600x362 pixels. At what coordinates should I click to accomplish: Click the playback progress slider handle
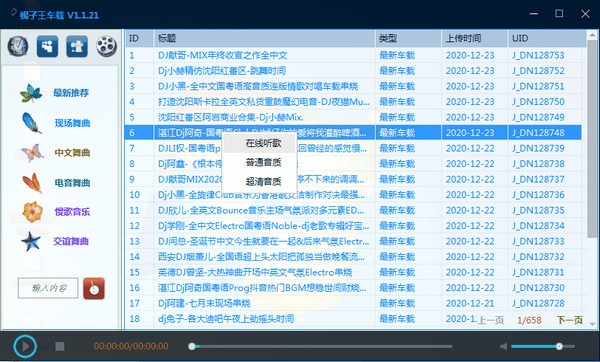click(192, 346)
